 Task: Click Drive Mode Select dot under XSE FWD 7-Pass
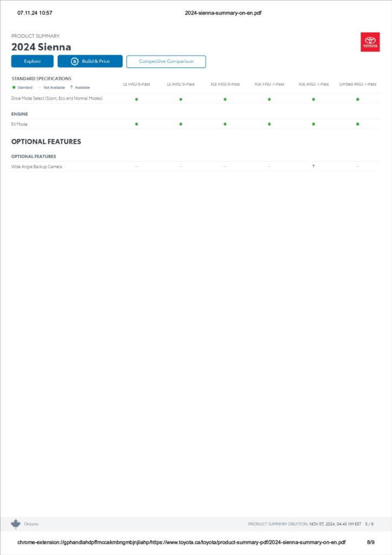[x=269, y=99]
